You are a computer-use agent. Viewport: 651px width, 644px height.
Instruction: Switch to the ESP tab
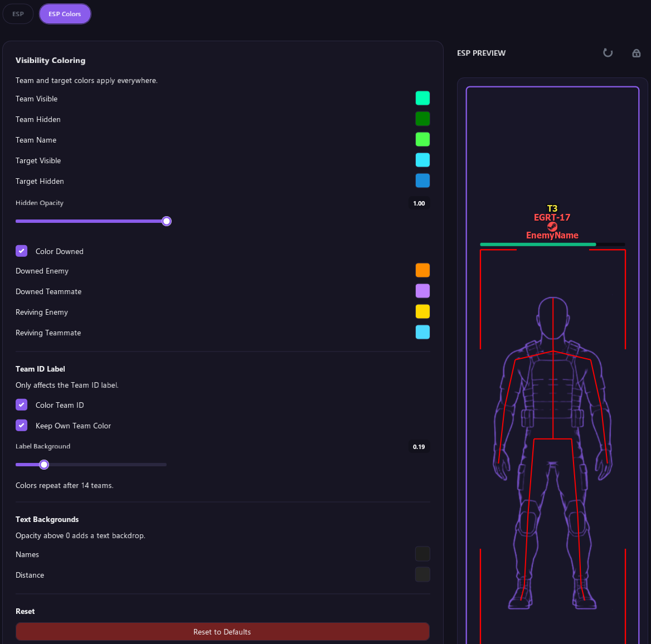tap(18, 14)
